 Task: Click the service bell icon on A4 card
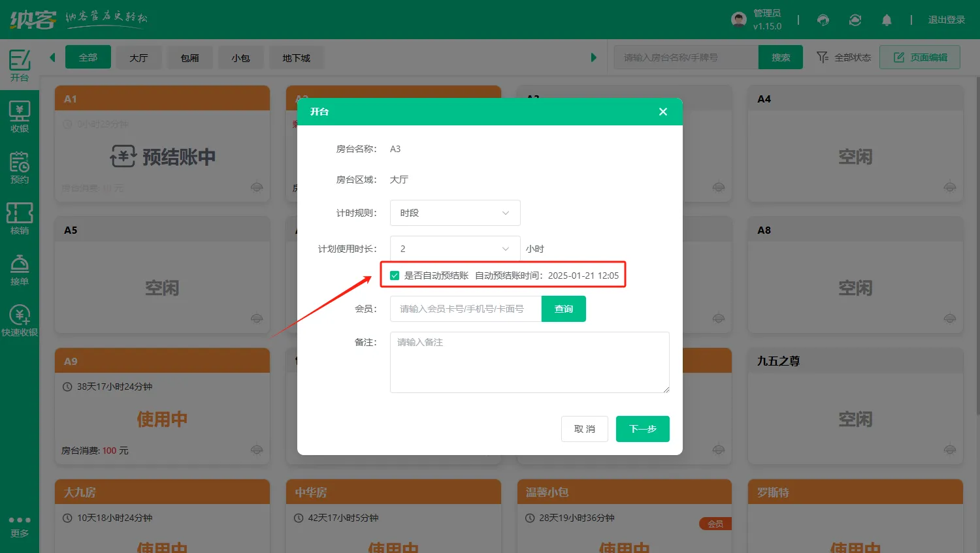[950, 187]
